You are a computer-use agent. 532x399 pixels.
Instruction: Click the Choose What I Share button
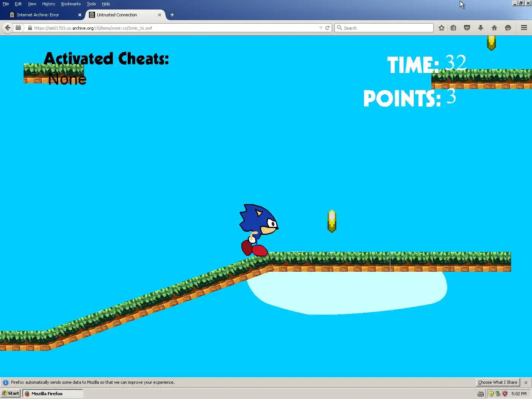pos(498,382)
